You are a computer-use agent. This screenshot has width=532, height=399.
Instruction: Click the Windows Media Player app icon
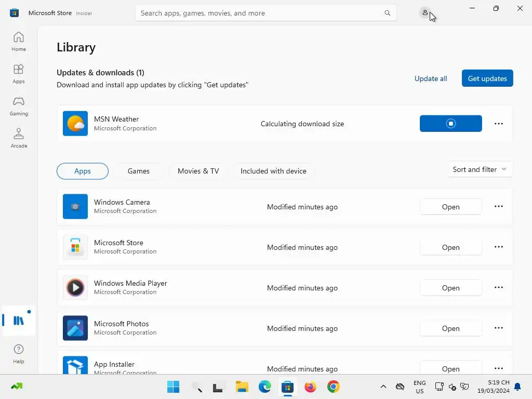click(x=75, y=288)
